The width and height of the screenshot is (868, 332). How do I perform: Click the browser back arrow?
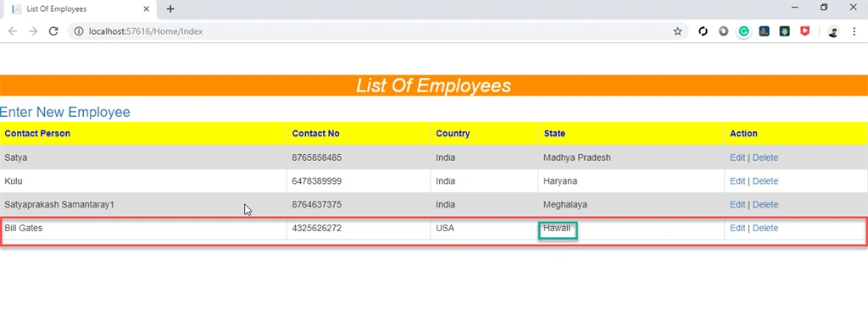point(12,31)
